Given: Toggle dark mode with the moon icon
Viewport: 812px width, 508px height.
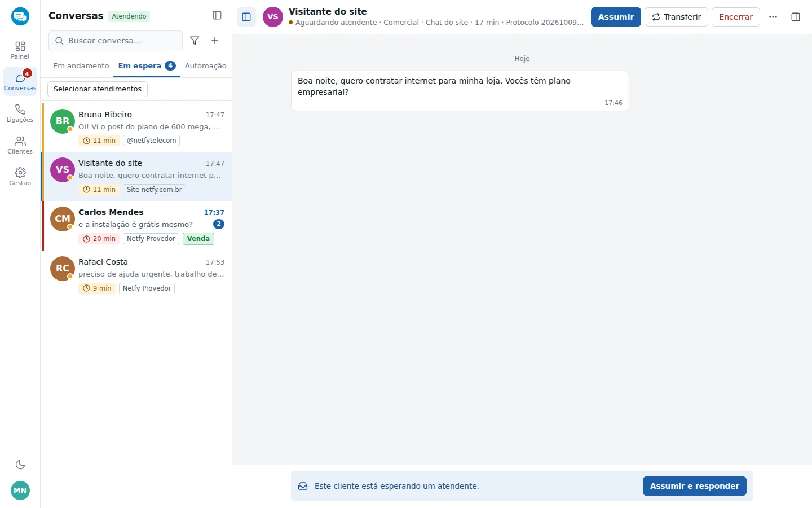Looking at the screenshot, I should 20,465.
